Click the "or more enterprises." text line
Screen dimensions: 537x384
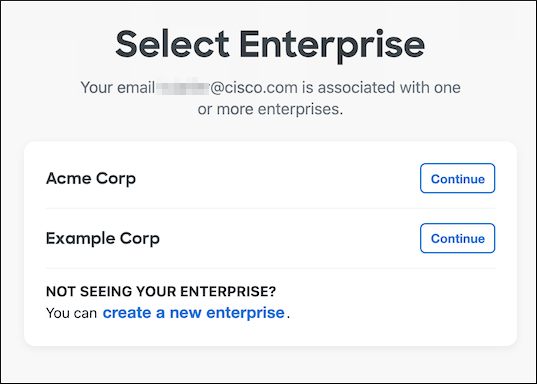point(270,109)
